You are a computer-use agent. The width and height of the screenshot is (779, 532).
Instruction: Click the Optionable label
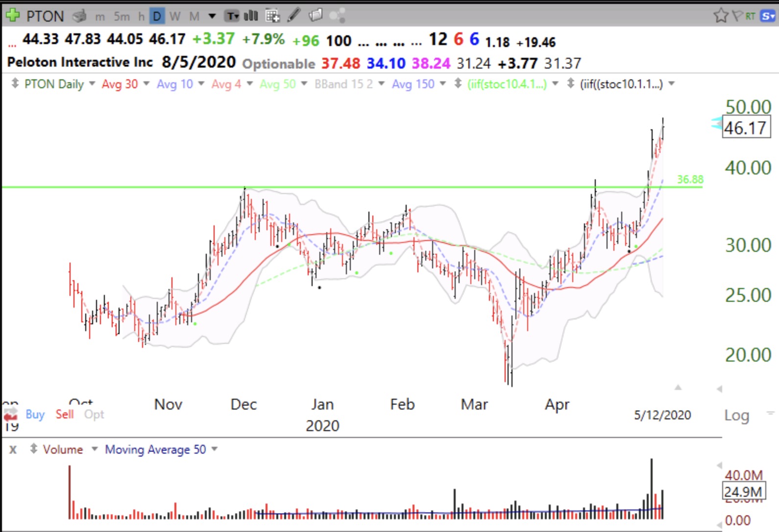coord(279,64)
